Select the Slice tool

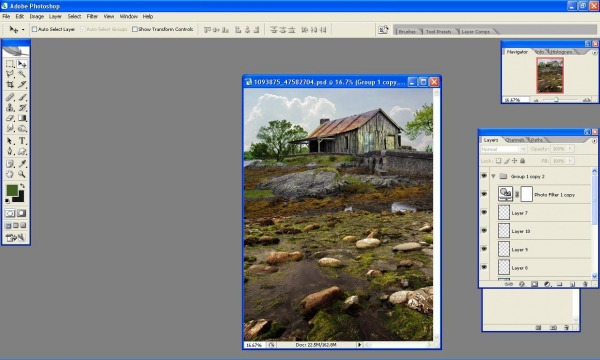22,85
